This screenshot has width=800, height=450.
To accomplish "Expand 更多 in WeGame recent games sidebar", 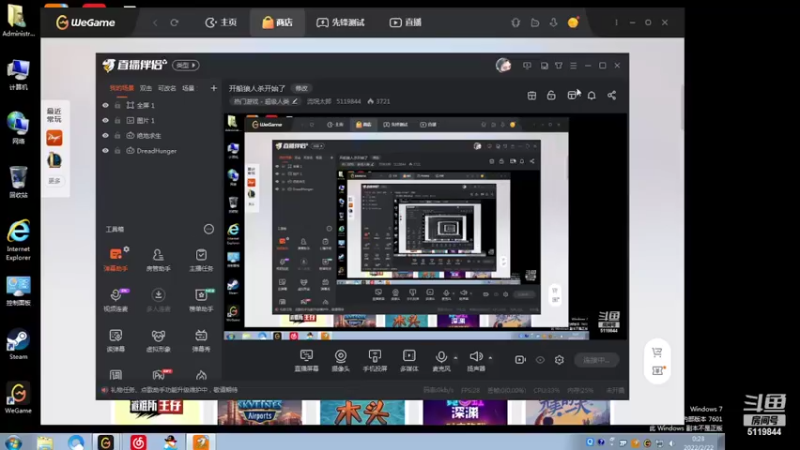I will click(54, 181).
